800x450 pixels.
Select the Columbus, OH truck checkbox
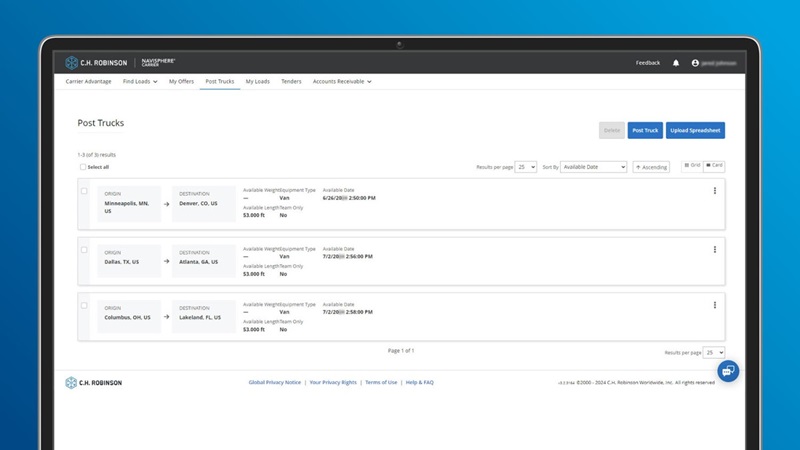pos(84,306)
